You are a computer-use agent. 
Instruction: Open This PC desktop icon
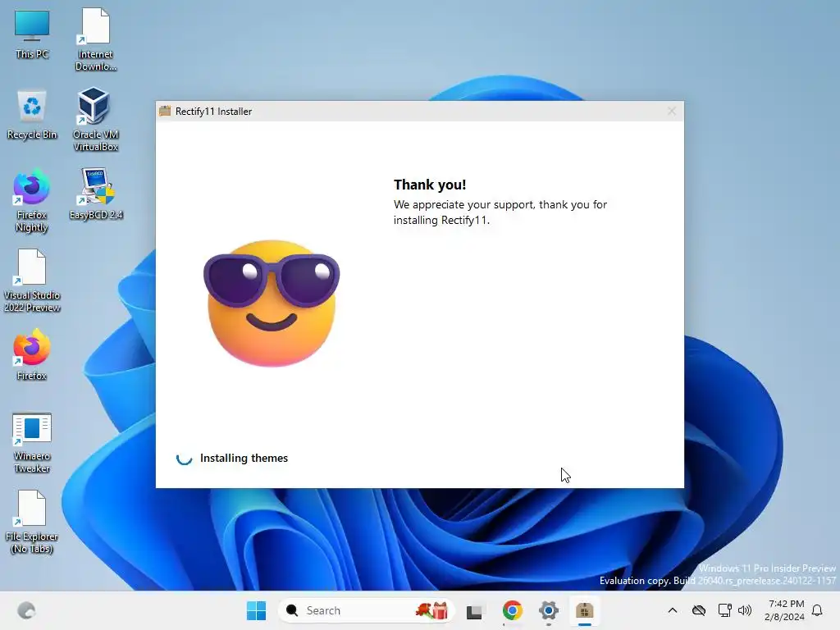click(x=32, y=34)
